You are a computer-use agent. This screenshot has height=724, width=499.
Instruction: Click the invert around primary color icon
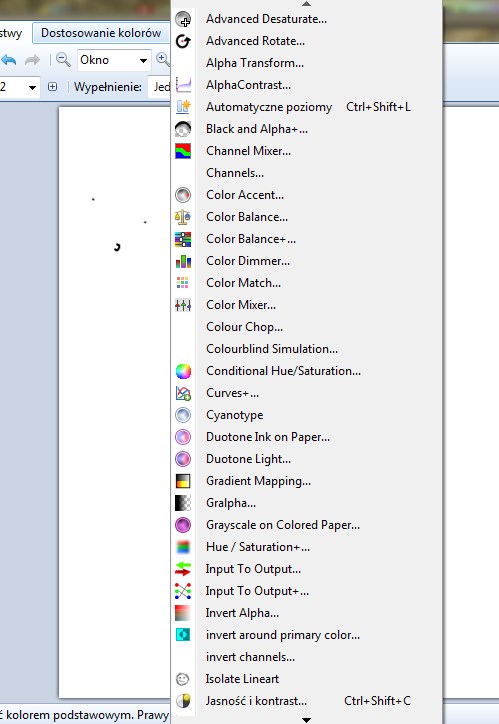(x=183, y=635)
